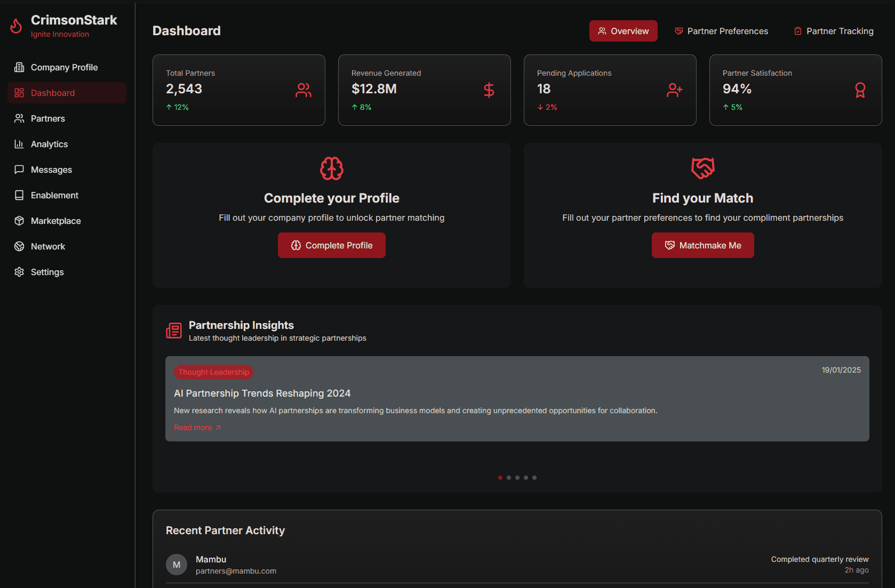The height and width of the screenshot is (588, 895).
Task: Click the 19/01/2025 article date
Action: coord(841,370)
